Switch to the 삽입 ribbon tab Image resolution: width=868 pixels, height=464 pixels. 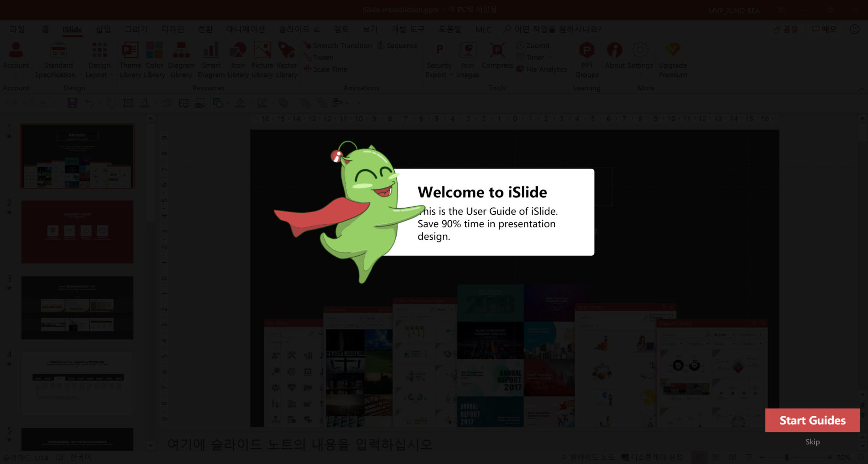103,29
